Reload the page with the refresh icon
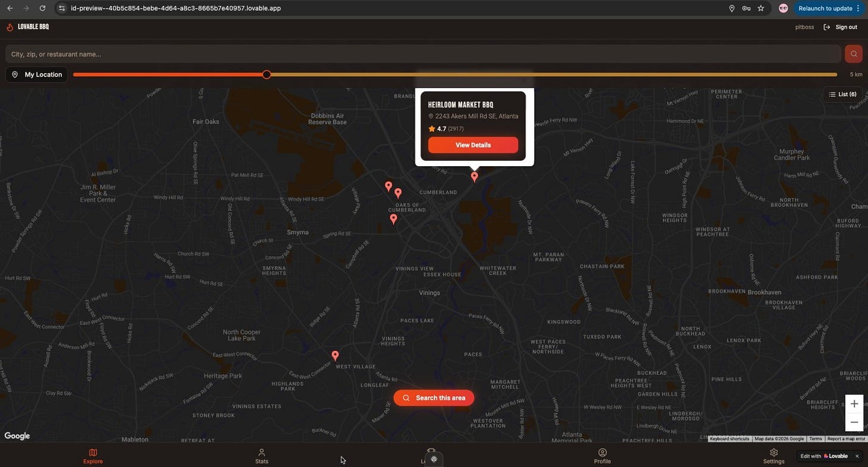868x467 pixels. (42, 8)
